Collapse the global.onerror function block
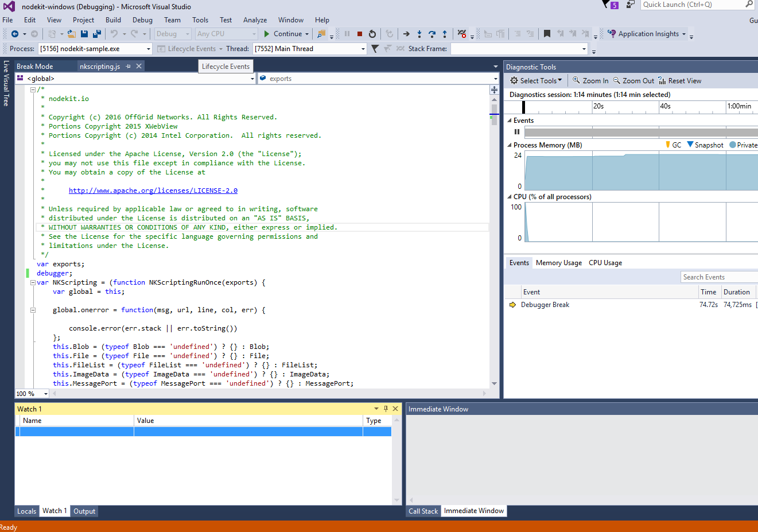This screenshot has height=532, width=758. coord(33,310)
